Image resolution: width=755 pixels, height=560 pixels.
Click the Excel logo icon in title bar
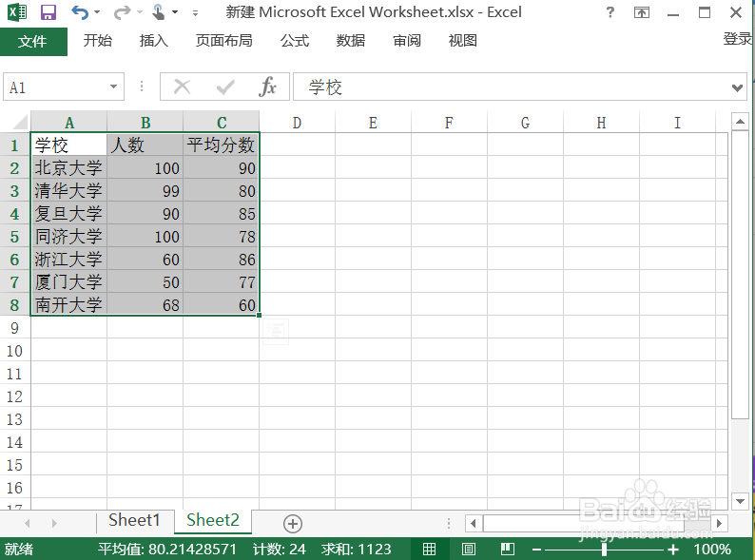click(x=17, y=12)
